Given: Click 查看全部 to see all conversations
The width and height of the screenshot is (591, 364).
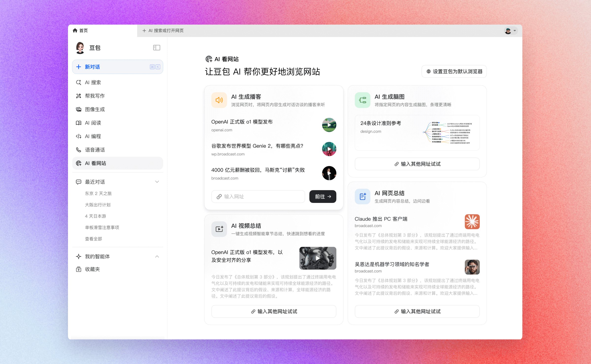Looking at the screenshot, I should [93, 238].
